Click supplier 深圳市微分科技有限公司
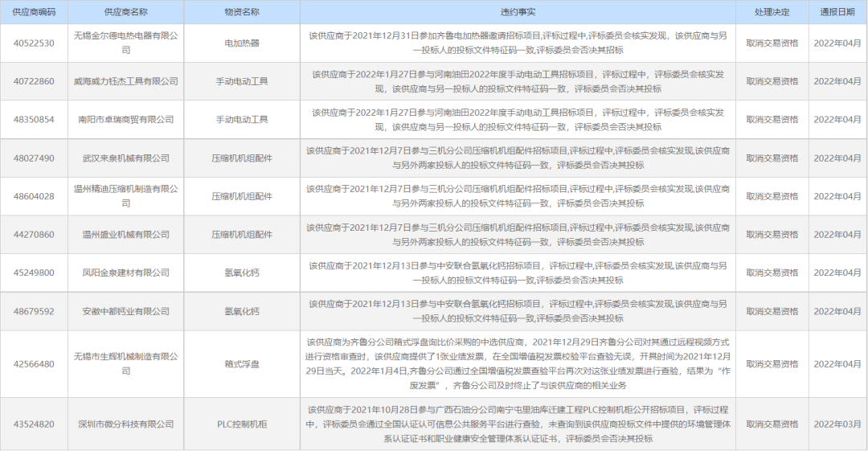Image resolution: width=868 pixels, height=451 pixels. (x=125, y=424)
